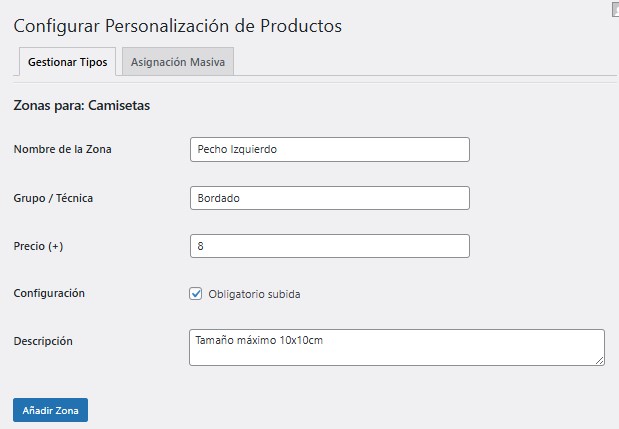Select the Precio (+) input box
This screenshot has width=619, height=429.
pos(329,246)
